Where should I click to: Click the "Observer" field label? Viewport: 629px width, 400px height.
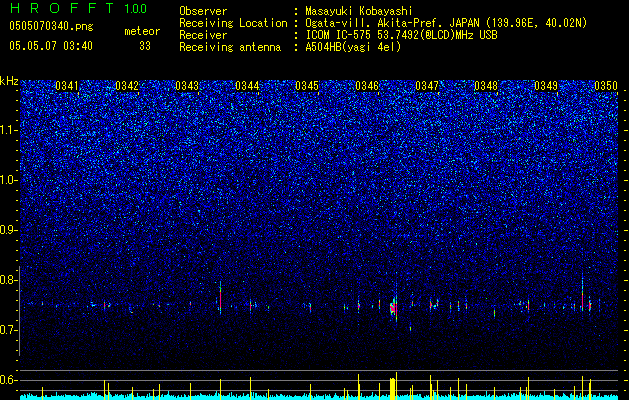[x=203, y=11]
